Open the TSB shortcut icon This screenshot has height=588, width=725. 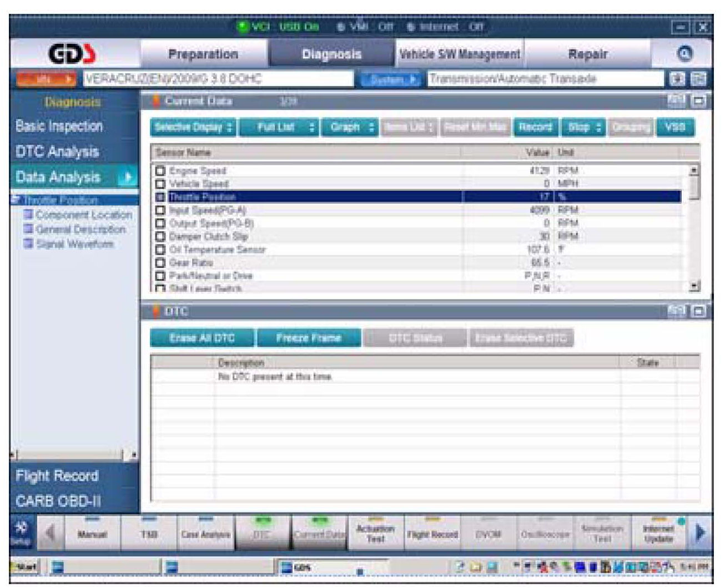tap(148, 534)
